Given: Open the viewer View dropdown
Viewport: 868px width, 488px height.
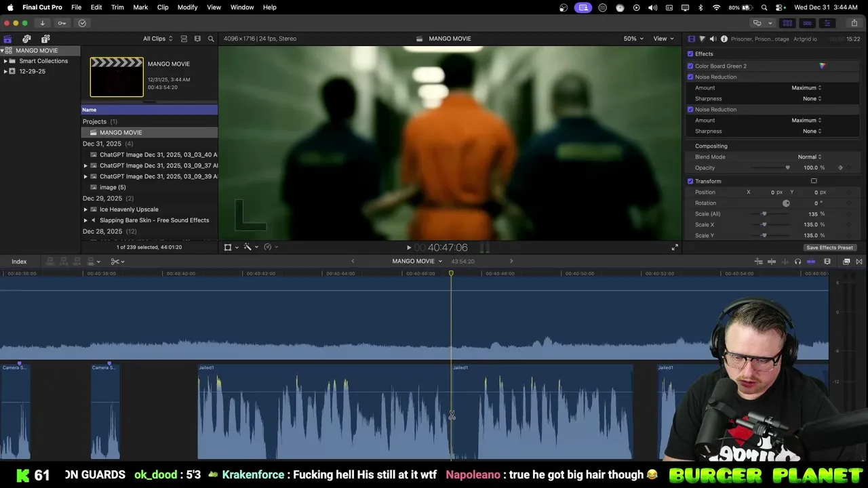Looking at the screenshot, I should 663,39.
